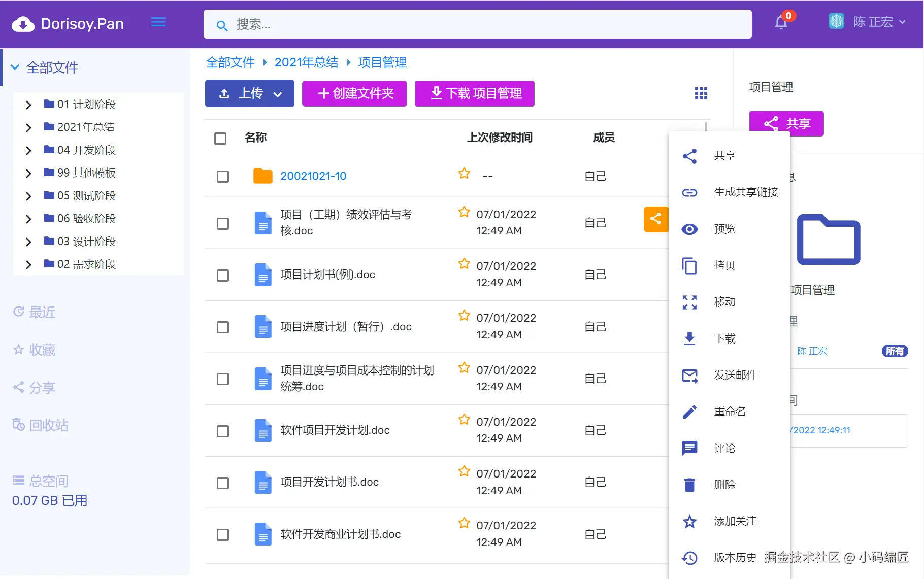Click the orange share icon on the 绩效评估 file row
Viewport: 924px width, 579px height.
pyautogui.click(x=656, y=219)
